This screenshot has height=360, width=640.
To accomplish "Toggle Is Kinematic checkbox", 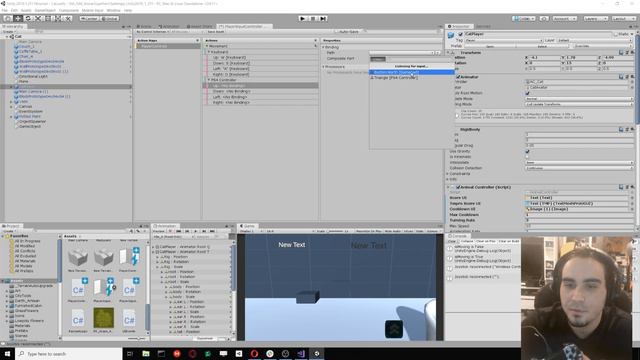I will click(x=527, y=157).
